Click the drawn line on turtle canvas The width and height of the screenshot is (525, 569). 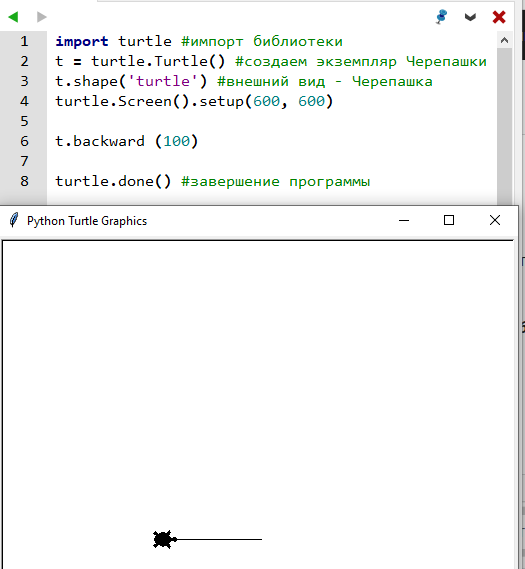point(220,539)
